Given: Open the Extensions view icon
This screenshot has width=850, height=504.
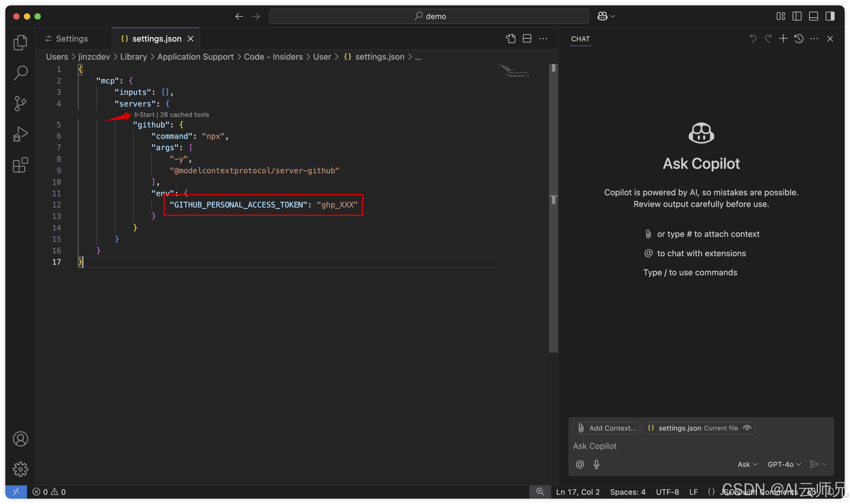Looking at the screenshot, I should click(x=20, y=165).
